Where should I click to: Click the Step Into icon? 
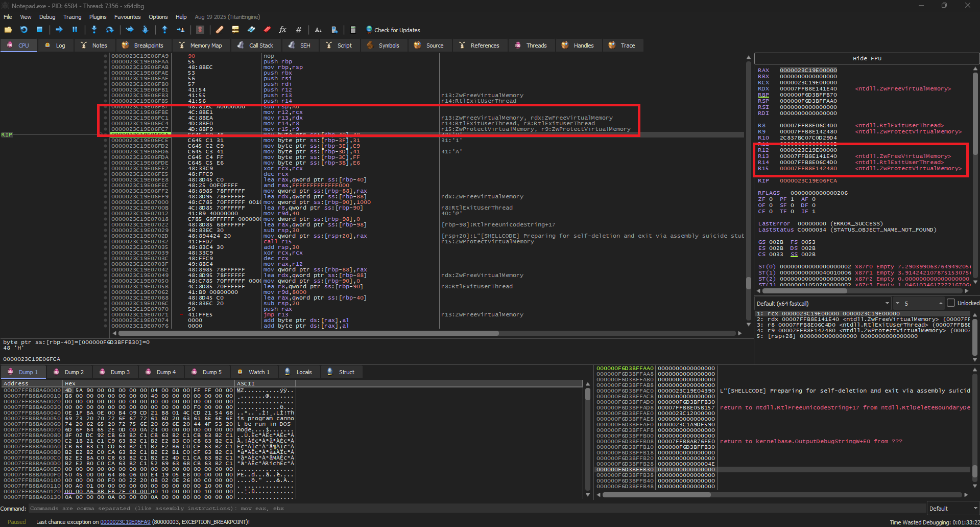point(94,30)
